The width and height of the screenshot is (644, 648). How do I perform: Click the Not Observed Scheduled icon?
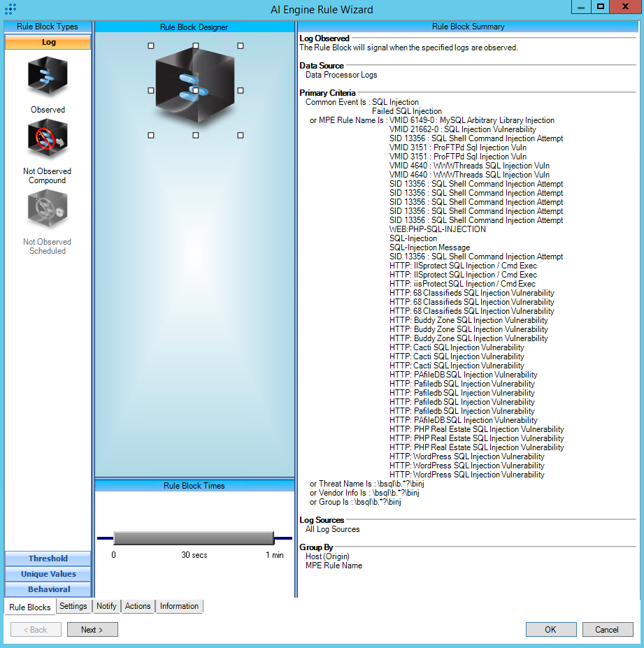pos(48,209)
